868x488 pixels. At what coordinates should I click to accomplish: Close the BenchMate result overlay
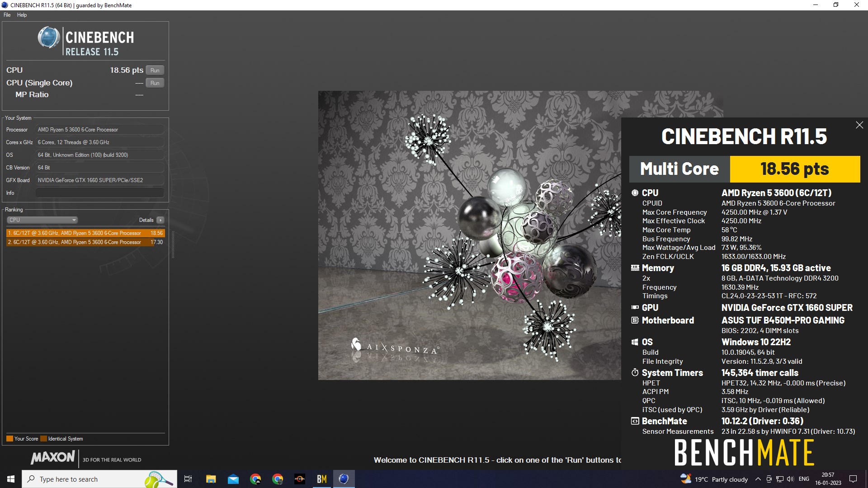(859, 125)
